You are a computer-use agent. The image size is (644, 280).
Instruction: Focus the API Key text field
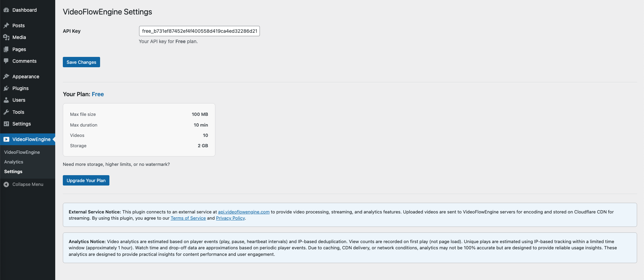click(x=199, y=31)
